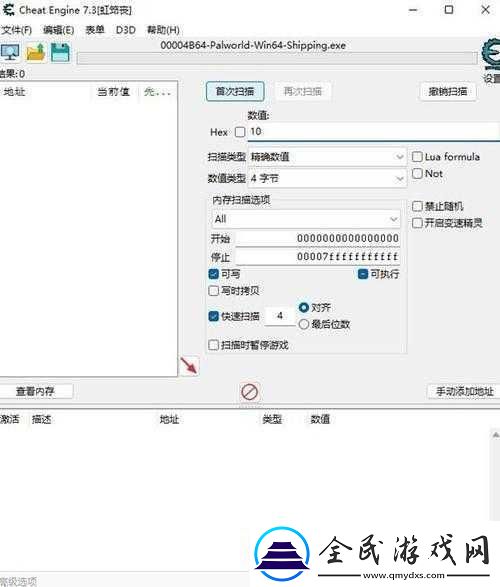Toggle the Hex checkbox
Screen dimensions: 500x587
pos(240,132)
